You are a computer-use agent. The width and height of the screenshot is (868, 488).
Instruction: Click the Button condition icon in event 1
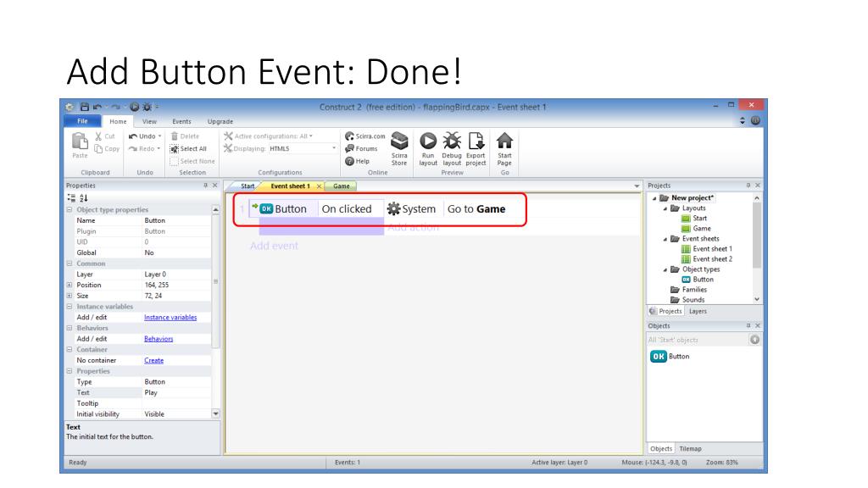(266, 208)
